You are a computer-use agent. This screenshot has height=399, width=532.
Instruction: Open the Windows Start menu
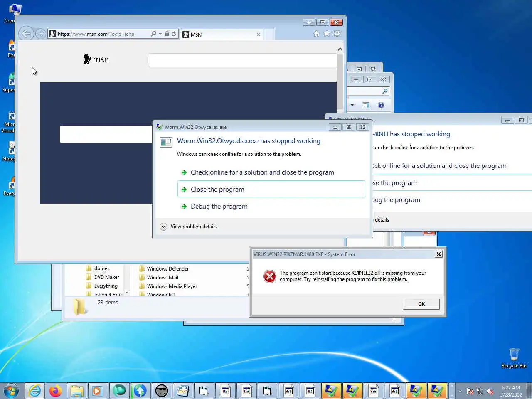click(x=11, y=391)
